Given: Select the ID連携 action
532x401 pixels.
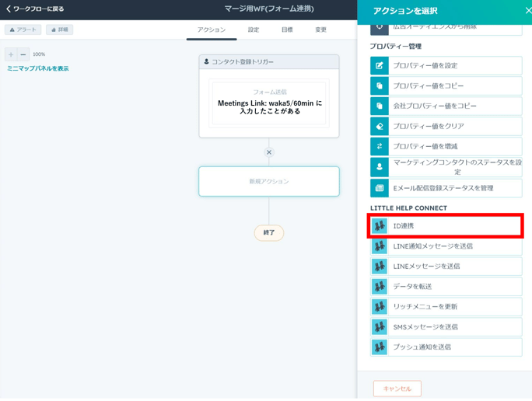Looking at the screenshot, I should click(446, 226).
